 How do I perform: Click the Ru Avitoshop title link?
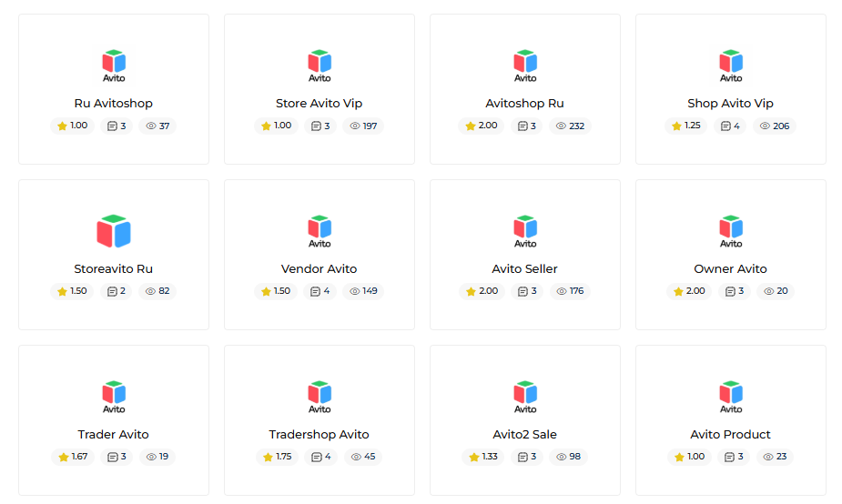[x=113, y=103]
